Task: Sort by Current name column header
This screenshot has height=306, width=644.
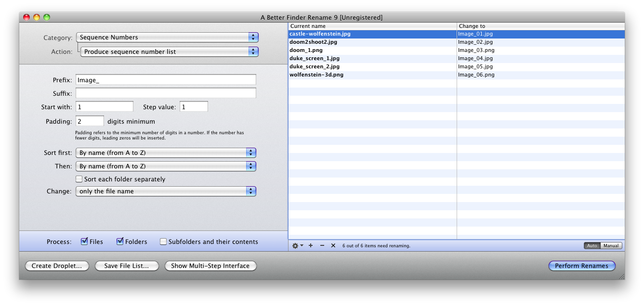Action: point(372,26)
